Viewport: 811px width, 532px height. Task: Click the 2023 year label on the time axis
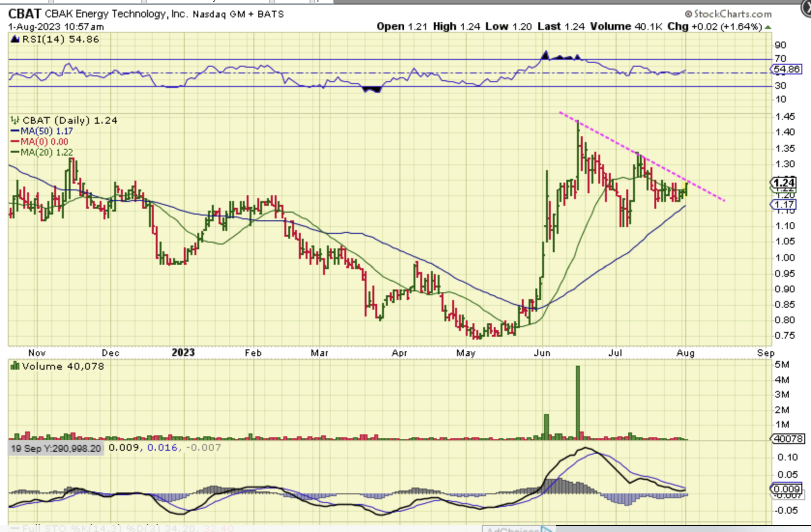click(x=183, y=353)
